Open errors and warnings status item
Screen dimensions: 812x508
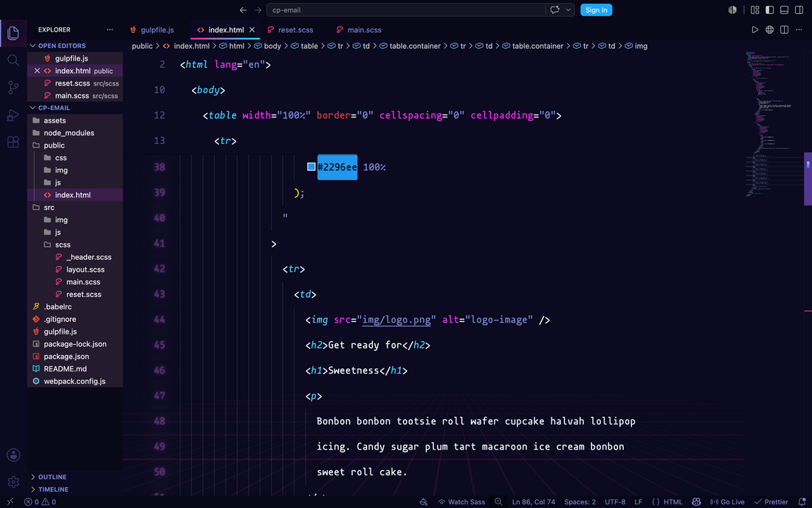(x=40, y=502)
